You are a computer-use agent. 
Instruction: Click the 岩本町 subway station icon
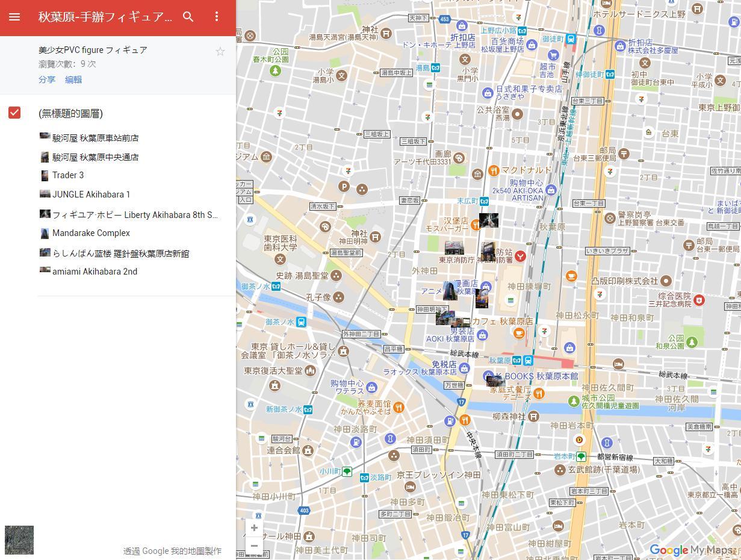[581, 456]
